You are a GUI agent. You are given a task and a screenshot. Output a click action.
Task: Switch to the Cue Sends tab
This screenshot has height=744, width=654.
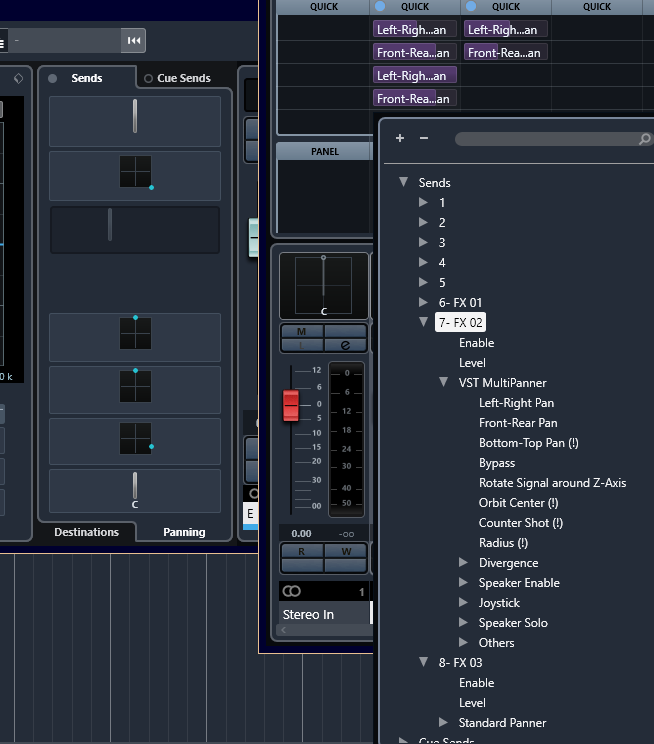coord(184,78)
